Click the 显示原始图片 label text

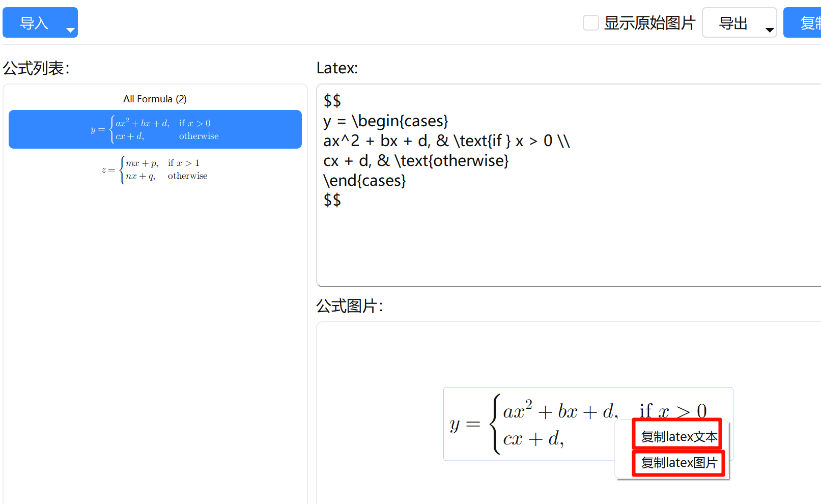pos(649,23)
